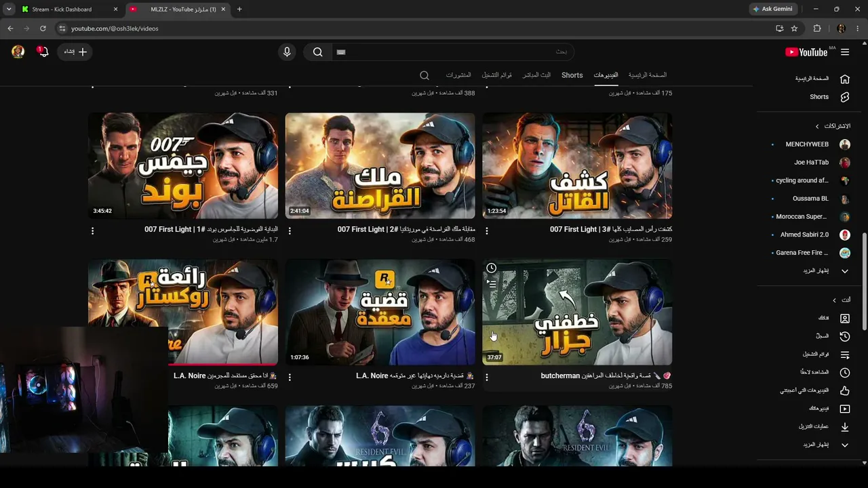The height and width of the screenshot is (488, 868).
Task: Open Liked videos thumbs-up icon in sidebar
Action: click(x=845, y=390)
